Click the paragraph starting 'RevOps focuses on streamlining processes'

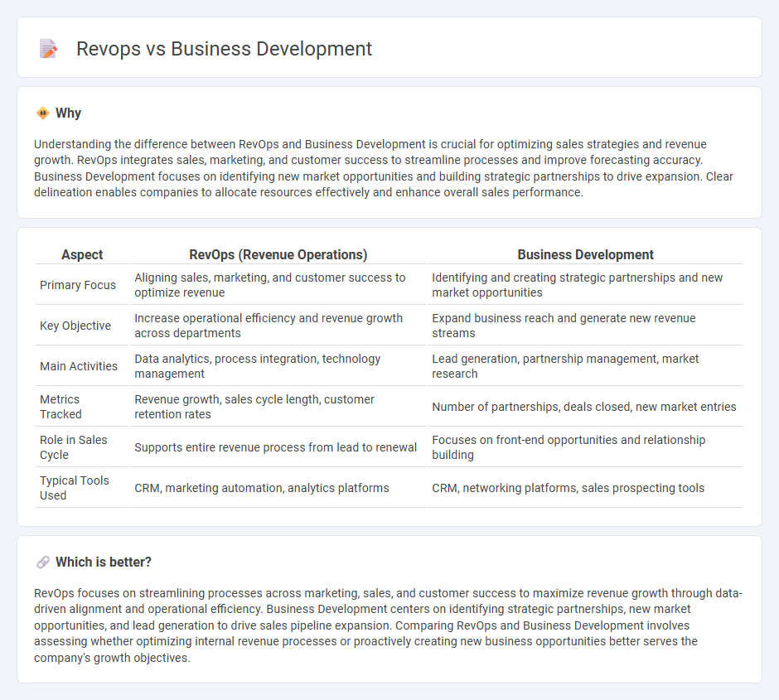coord(389,625)
